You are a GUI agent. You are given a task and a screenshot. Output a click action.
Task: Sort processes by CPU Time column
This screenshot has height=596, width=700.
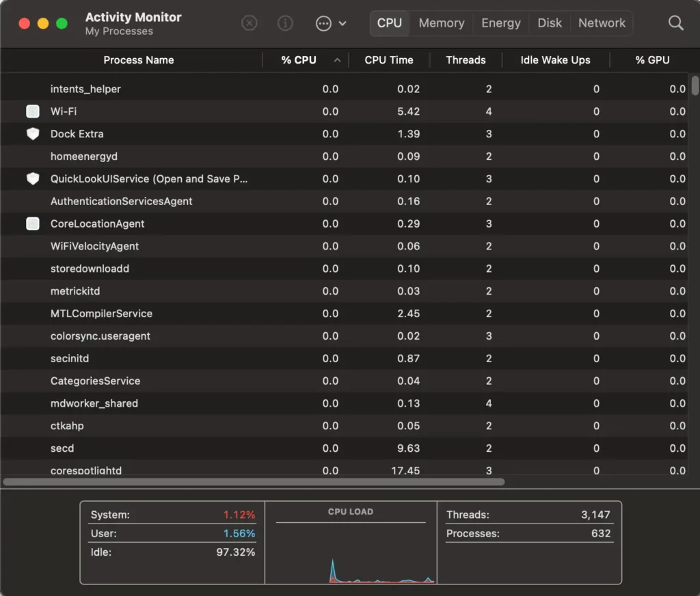coord(389,60)
